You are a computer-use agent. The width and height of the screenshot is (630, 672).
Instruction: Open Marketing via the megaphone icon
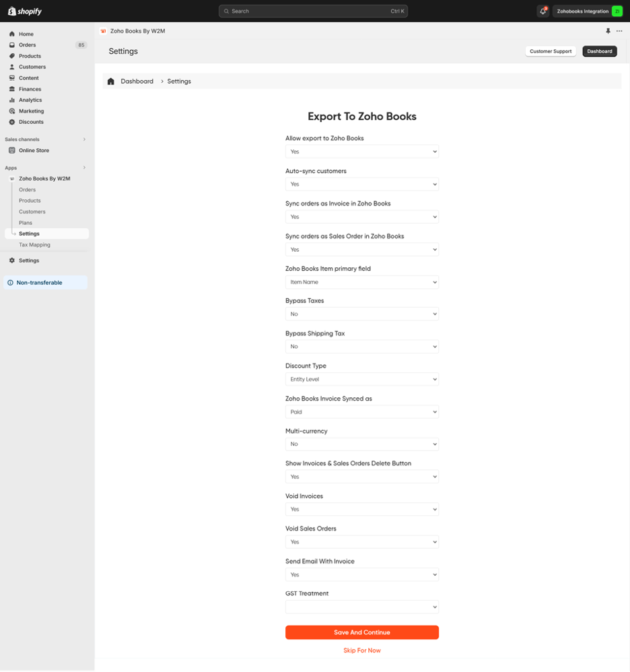11,110
